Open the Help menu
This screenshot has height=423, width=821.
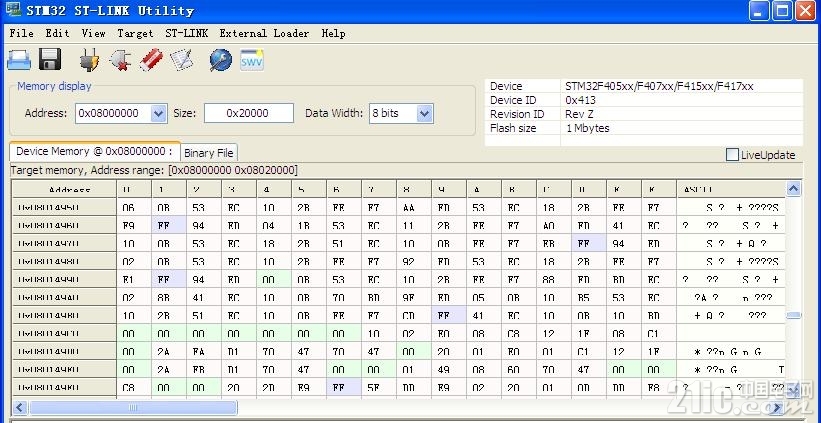click(334, 34)
